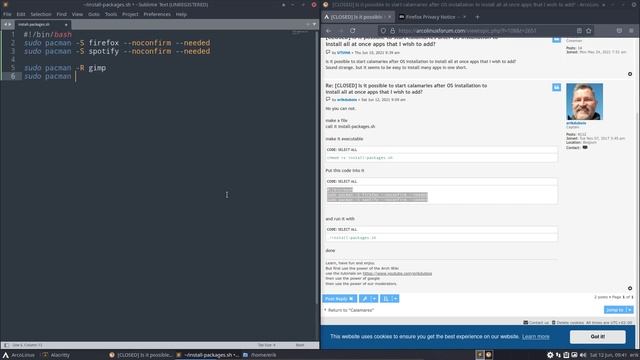
Task: Open the syntax selector in Sublime status bar
Action: [x=300, y=345]
